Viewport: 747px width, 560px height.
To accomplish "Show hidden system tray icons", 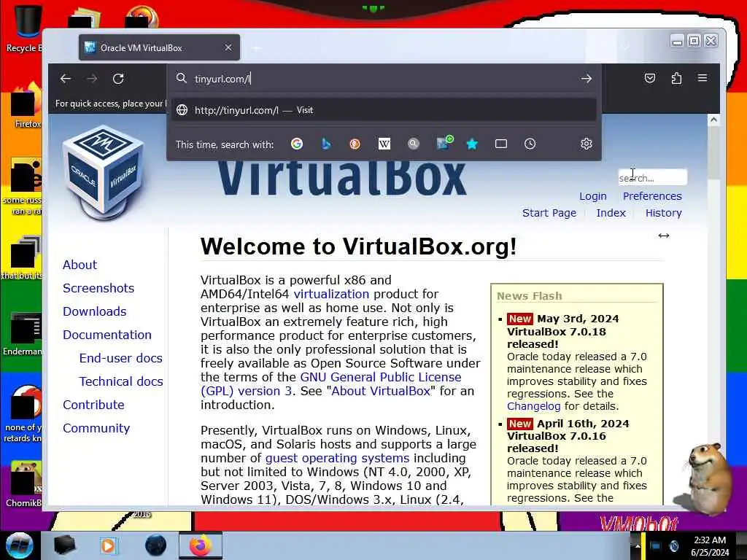I will pyautogui.click(x=636, y=546).
